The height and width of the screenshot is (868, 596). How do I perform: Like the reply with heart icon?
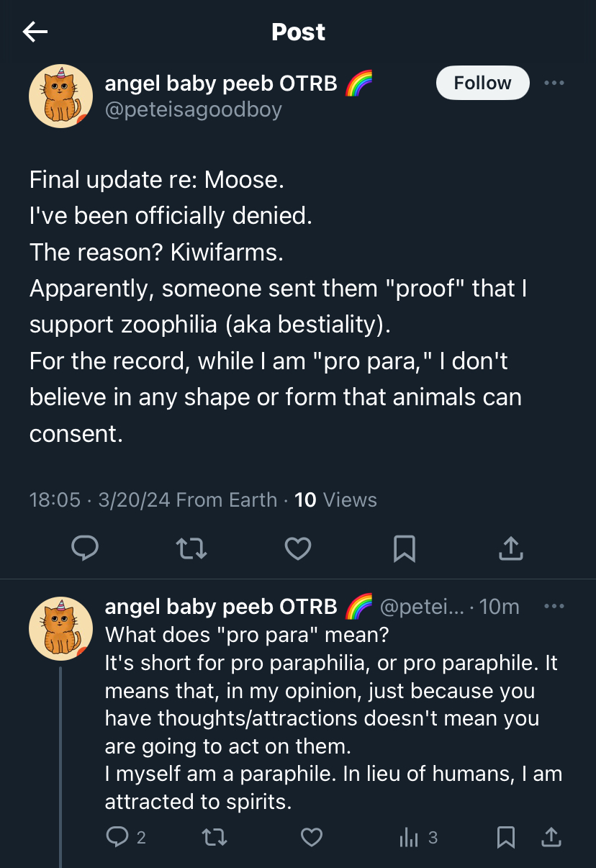pos(311,837)
